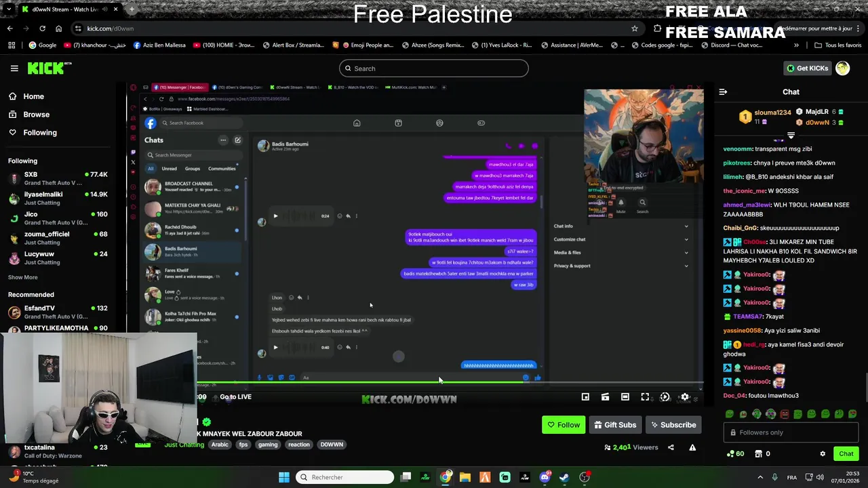Open the zouma_officiel followed channel

(x=58, y=238)
